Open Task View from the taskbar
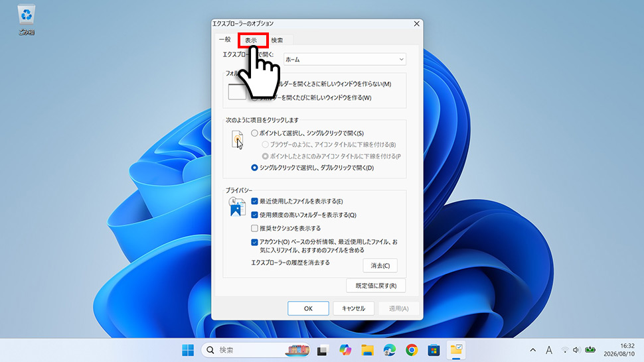Viewport: 644px width, 362px height. pos(323,350)
